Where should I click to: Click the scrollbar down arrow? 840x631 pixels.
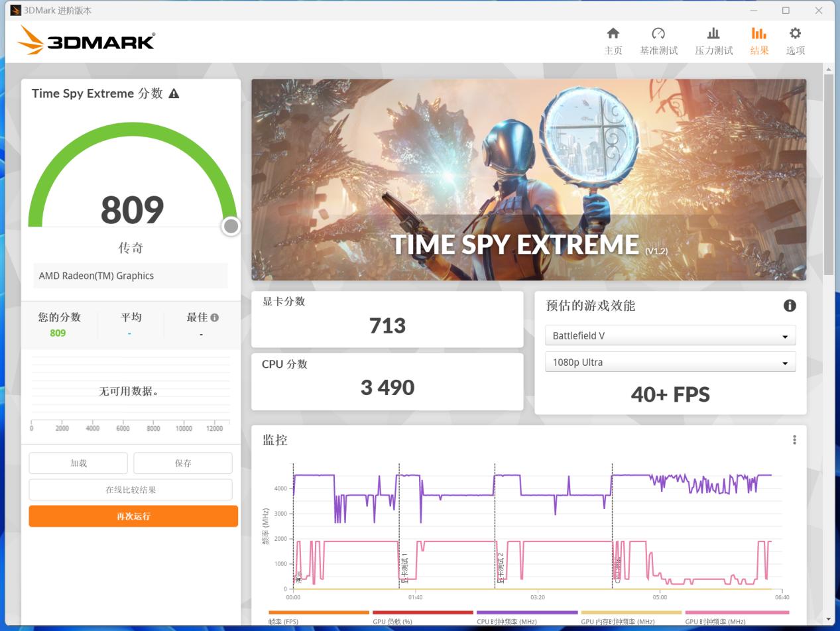click(829, 619)
